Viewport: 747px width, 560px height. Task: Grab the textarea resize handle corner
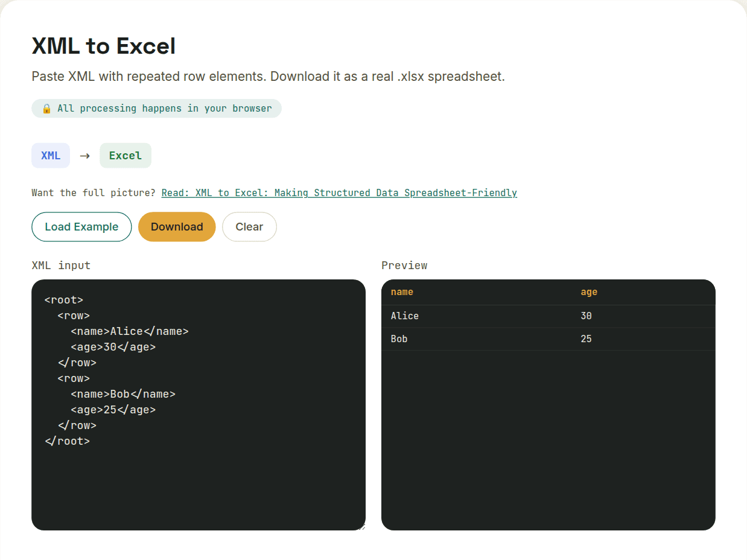[362, 527]
